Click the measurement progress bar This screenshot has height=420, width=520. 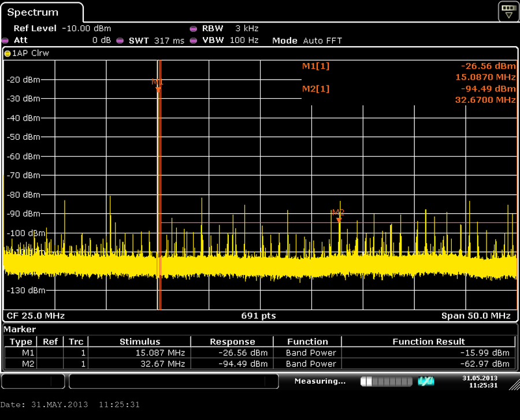[x=386, y=381]
